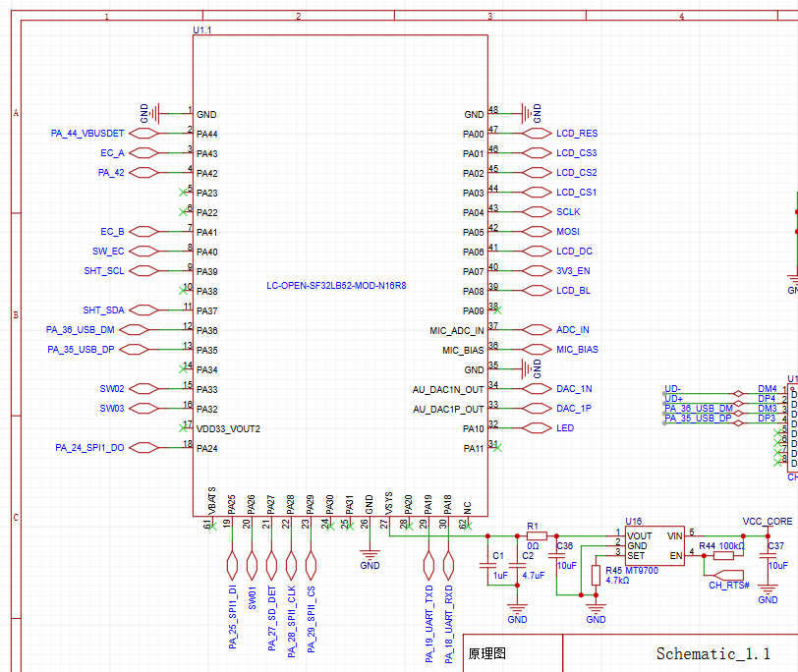Select the LCD_CS1 port label

576,193
